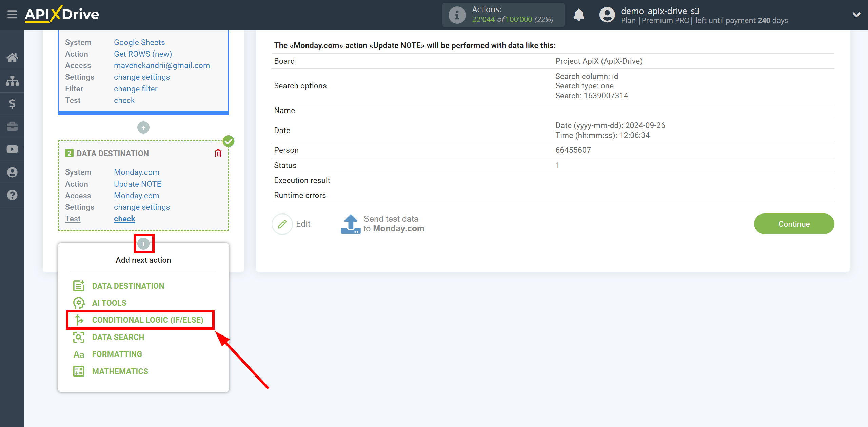868x427 pixels.
Task: Open help question mark icon
Action: coord(12,195)
